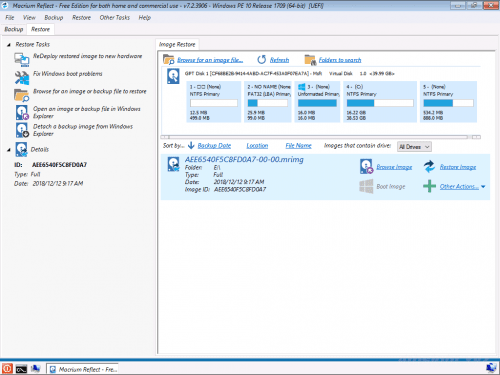This screenshot has height=375, width=500.
Task: Click the Detach backup image icon
Action: coord(22,130)
